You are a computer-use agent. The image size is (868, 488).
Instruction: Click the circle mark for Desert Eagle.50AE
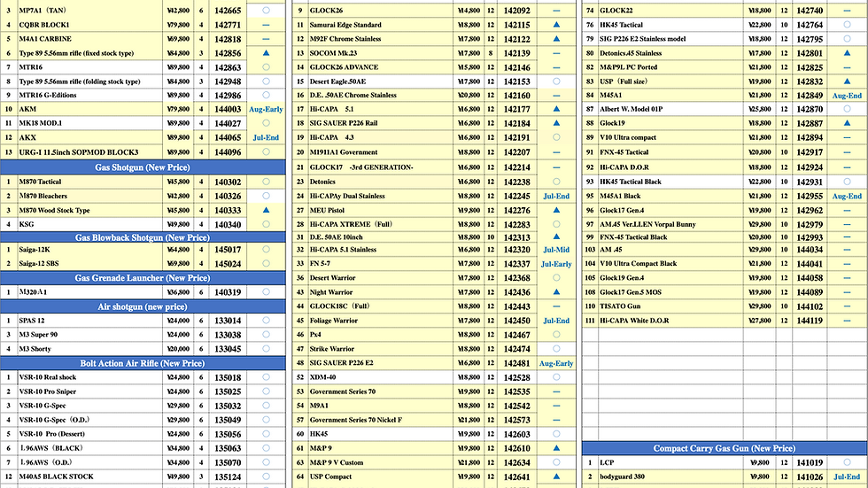(x=556, y=81)
